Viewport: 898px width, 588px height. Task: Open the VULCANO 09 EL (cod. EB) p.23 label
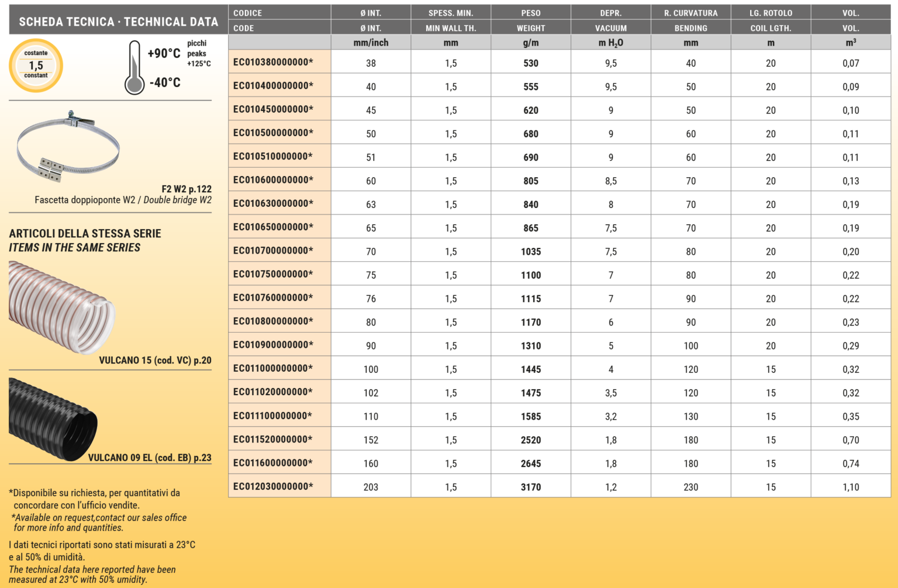coord(150,458)
